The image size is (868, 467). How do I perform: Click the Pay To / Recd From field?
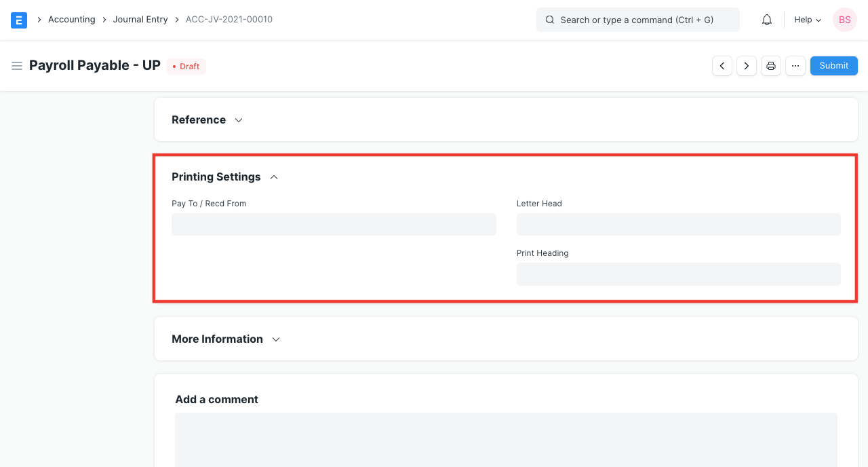[334, 224]
